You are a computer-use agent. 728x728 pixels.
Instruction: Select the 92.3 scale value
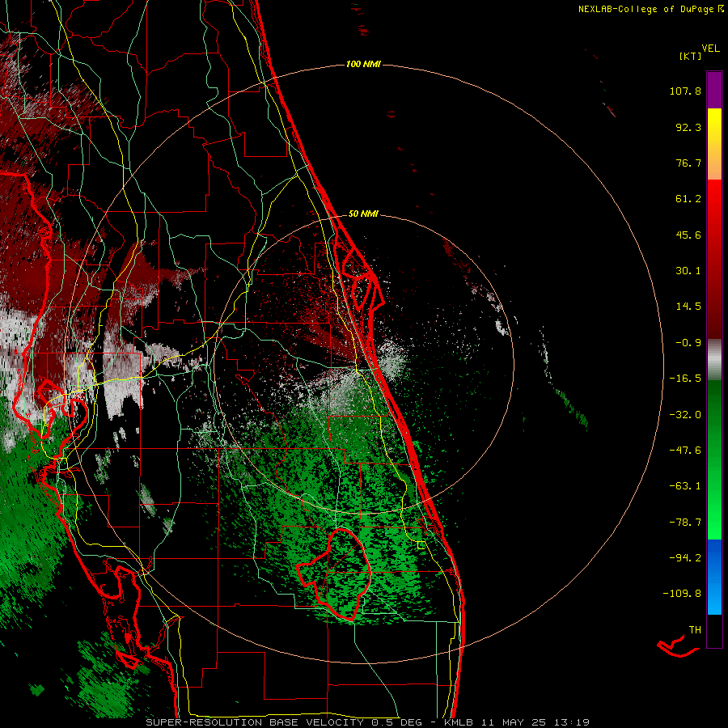tap(688, 127)
